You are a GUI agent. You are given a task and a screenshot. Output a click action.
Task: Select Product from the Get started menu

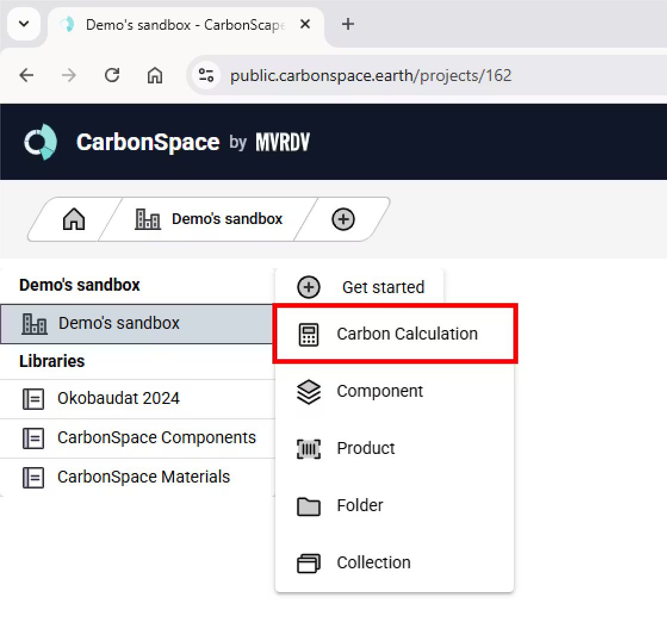365,449
